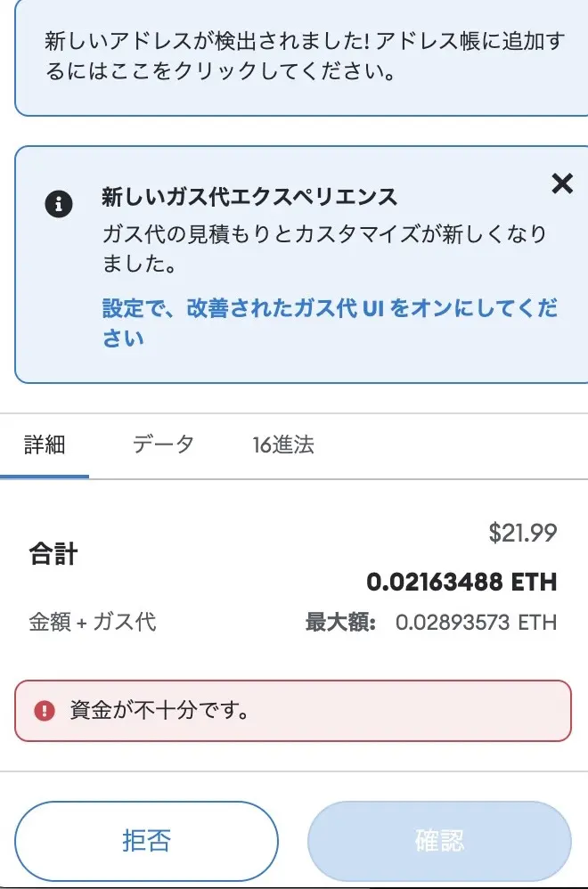Viewport: 588px width, 889px height.
Task: Select the 詳細 tab
Action: [x=46, y=444]
